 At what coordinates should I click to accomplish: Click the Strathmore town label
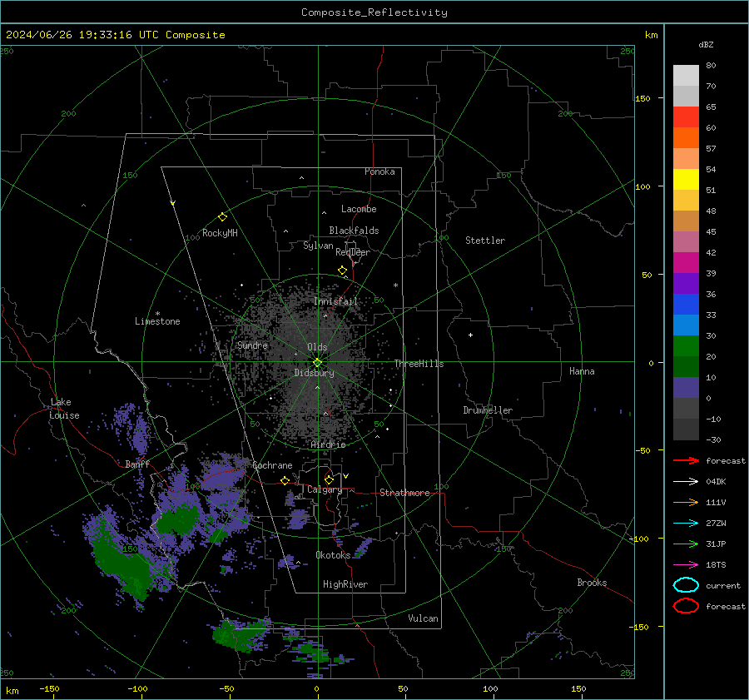tap(404, 493)
